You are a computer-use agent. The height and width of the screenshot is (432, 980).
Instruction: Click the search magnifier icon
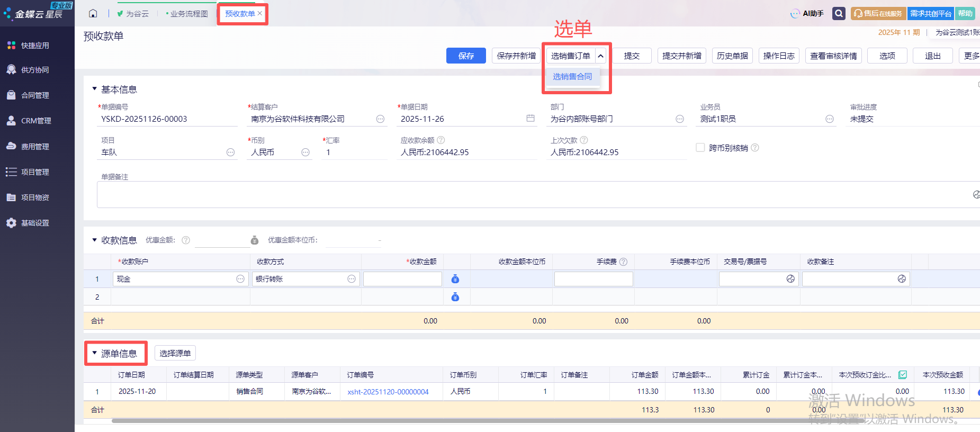(x=839, y=13)
